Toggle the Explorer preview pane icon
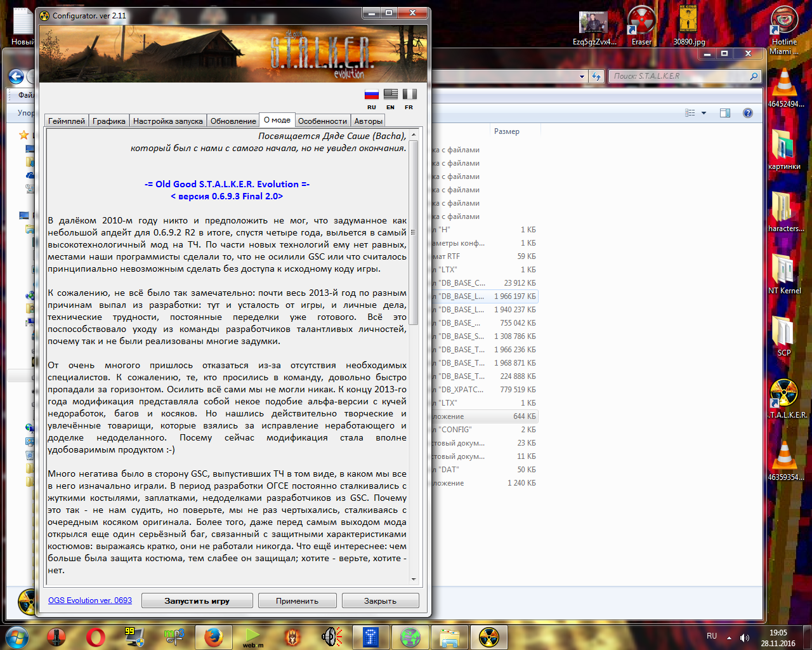This screenshot has width=812, height=650. coord(725,113)
